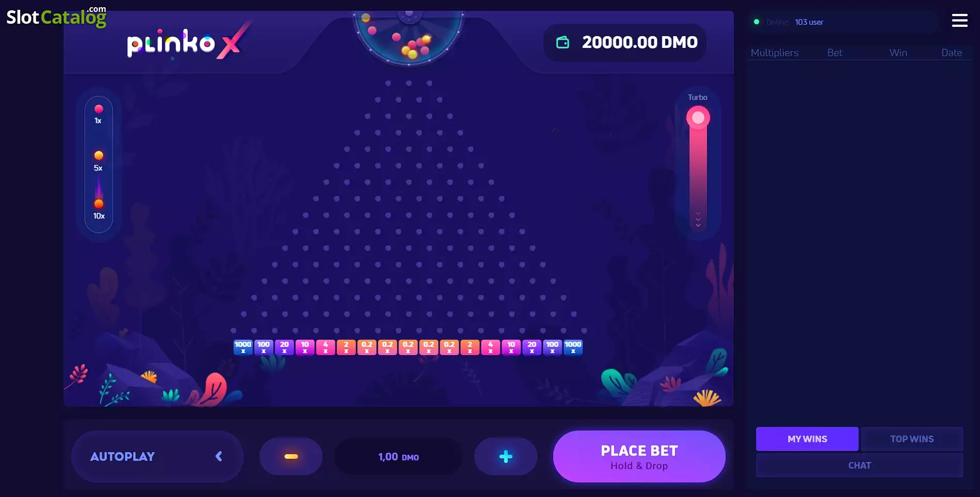
Task: Click the Turbo down-arrows at slider bottom
Action: click(x=698, y=219)
